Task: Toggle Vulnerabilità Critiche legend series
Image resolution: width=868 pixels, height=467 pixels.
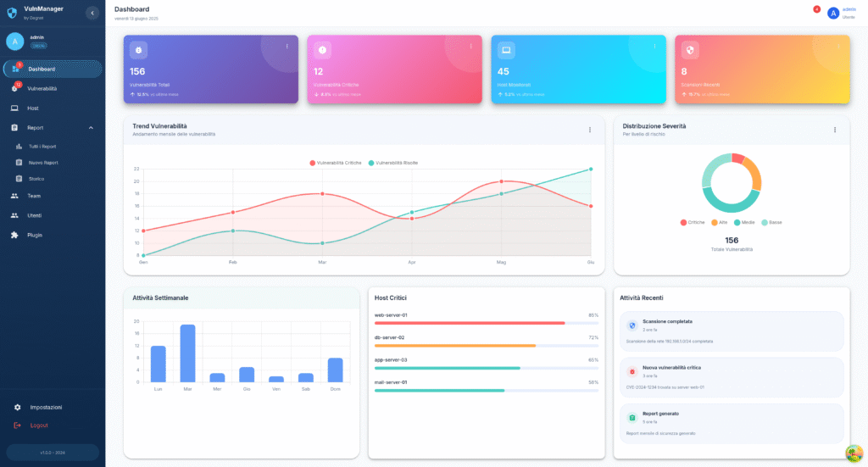Action: pyautogui.click(x=336, y=163)
